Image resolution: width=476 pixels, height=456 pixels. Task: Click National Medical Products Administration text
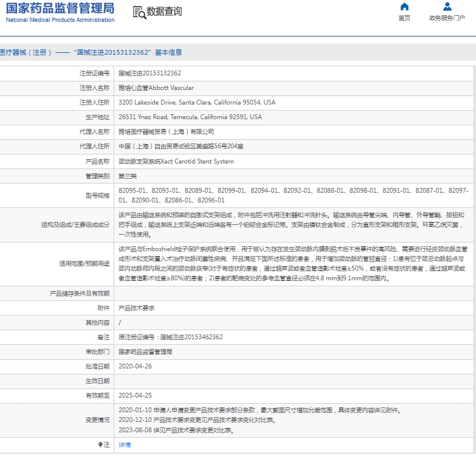click(60, 19)
